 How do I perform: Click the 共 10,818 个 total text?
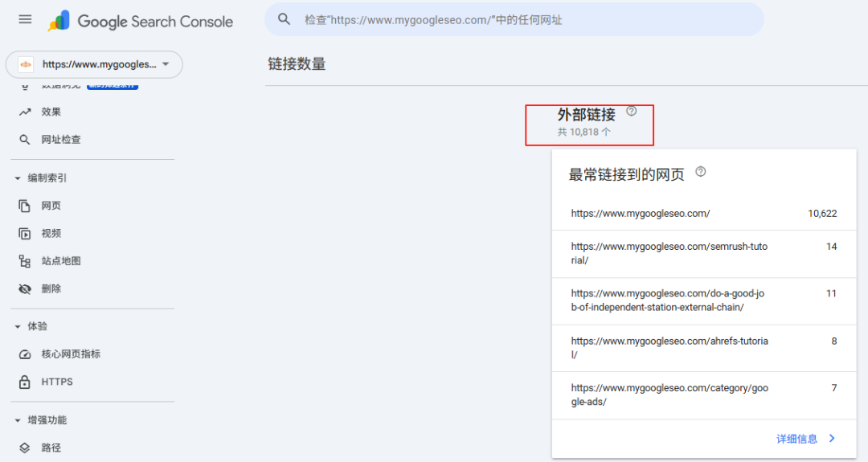coord(584,133)
